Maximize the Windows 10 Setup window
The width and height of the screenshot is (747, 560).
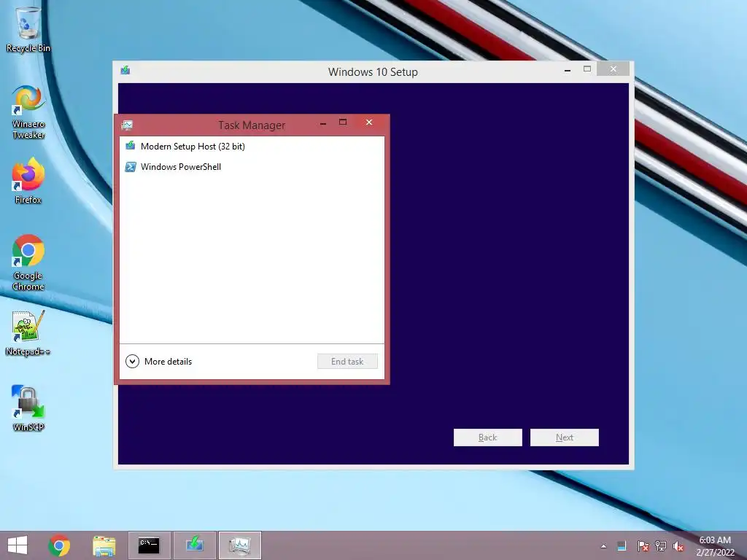(587, 69)
